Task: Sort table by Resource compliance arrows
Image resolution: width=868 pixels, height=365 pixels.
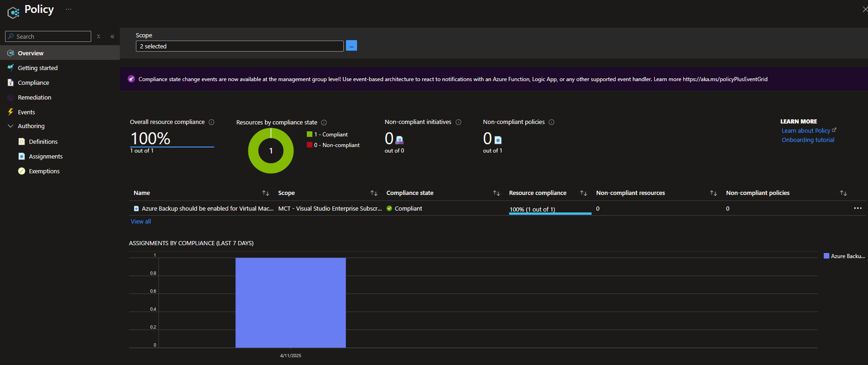Action: [584, 193]
